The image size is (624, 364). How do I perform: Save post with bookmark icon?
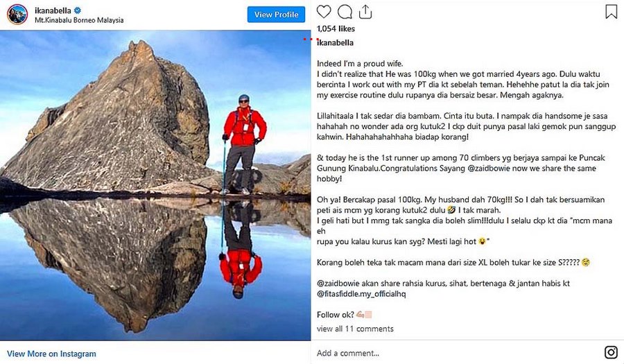(611, 12)
